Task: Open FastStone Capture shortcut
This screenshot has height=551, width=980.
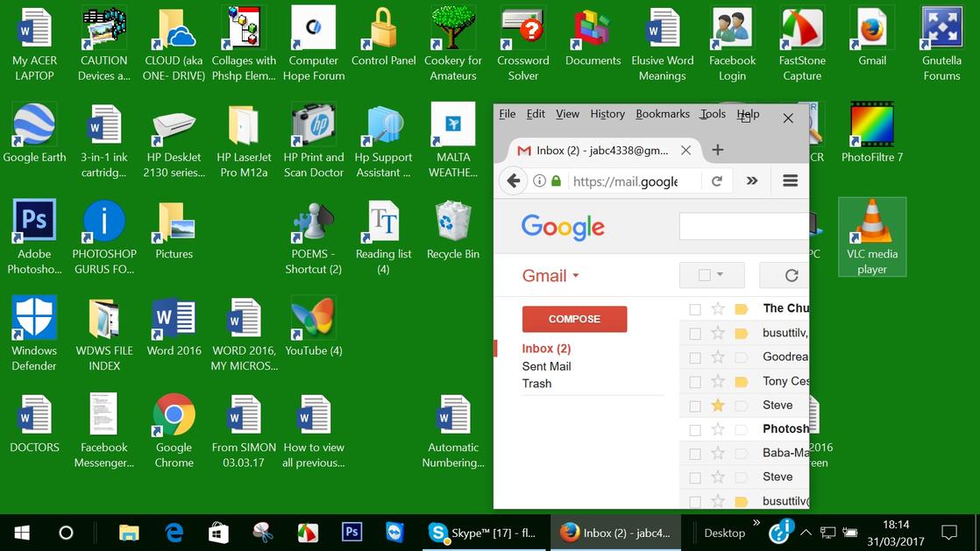Action: coord(802,44)
